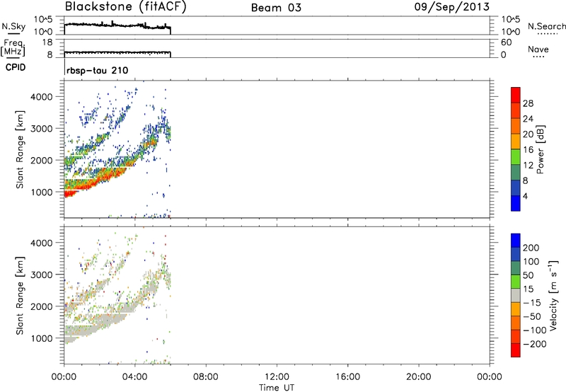The width and height of the screenshot is (566, 392).
Task: Click the "200" velocity color bar value
Action: 531,248
